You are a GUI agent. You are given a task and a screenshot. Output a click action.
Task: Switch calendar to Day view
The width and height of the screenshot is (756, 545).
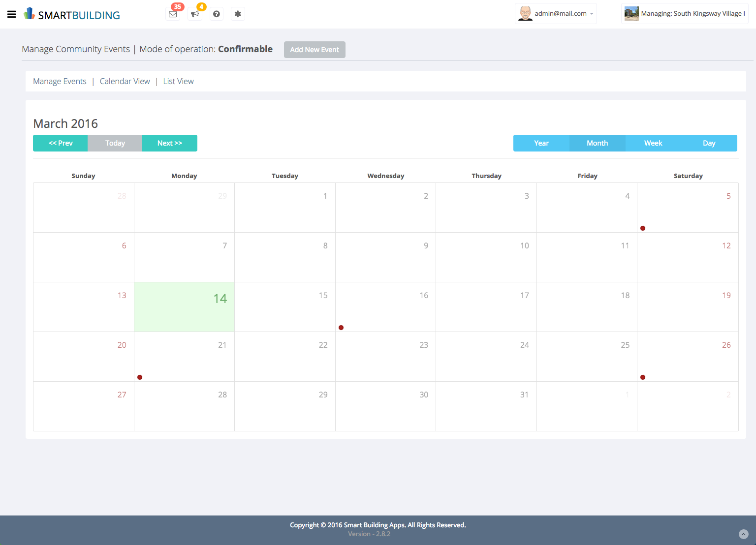click(x=709, y=143)
